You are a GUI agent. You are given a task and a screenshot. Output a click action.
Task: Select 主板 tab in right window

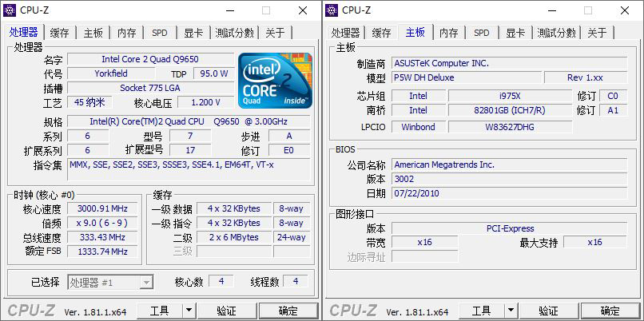415,32
